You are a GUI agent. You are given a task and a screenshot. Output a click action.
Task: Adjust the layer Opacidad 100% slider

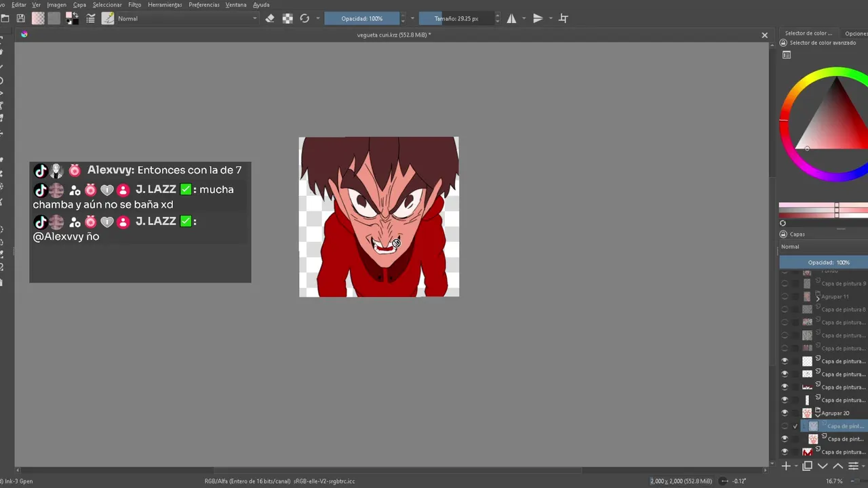[x=823, y=262]
